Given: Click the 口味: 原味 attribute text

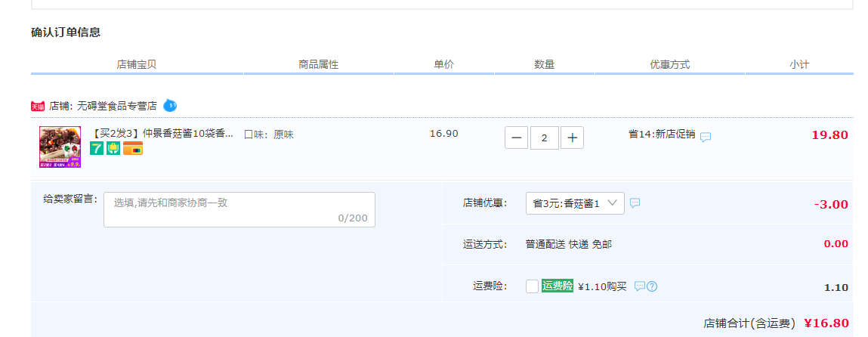Looking at the screenshot, I should click(x=269, y=134).
